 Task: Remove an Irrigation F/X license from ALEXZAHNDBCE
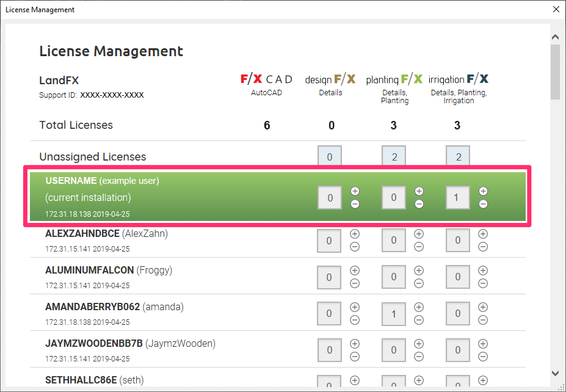click(x=483, y=247)
